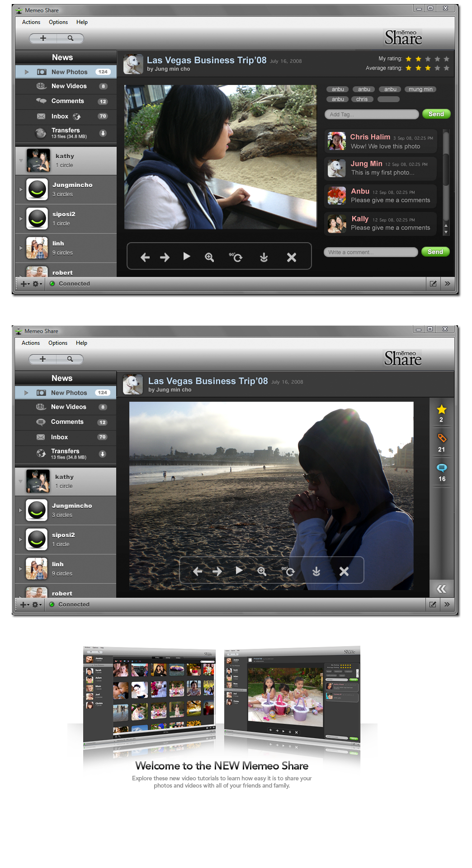Open the Options menu in the upper window
The image size is (472, 868).
pos(58,22)
